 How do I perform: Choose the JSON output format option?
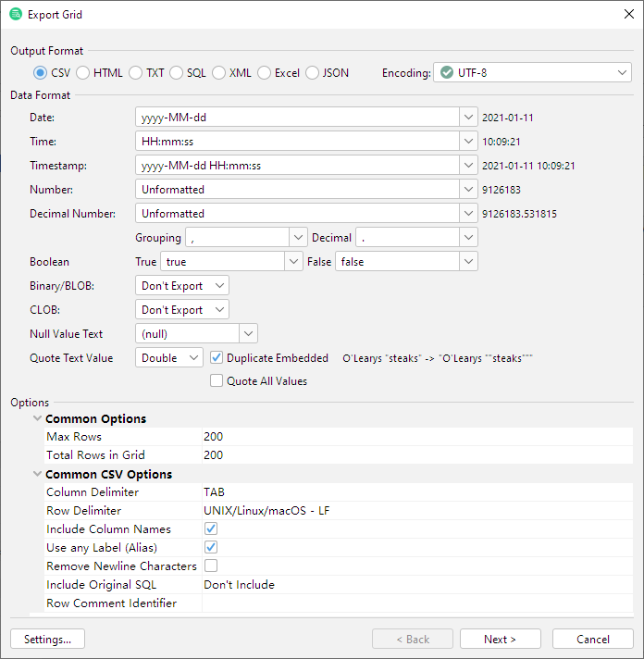[312, 73]
